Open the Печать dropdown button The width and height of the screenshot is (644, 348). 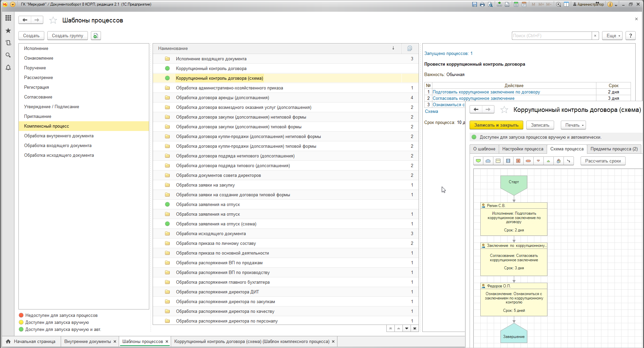574,125
